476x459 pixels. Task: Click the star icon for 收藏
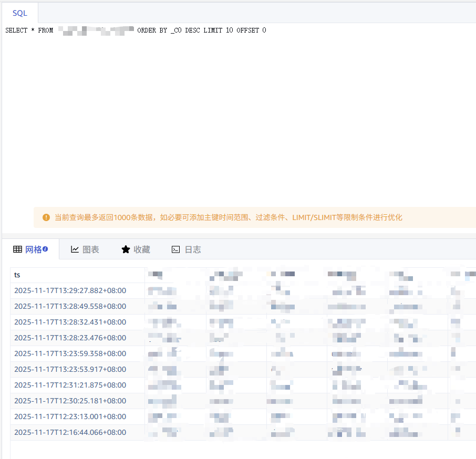pyautogui.click(x=126, y=249)
